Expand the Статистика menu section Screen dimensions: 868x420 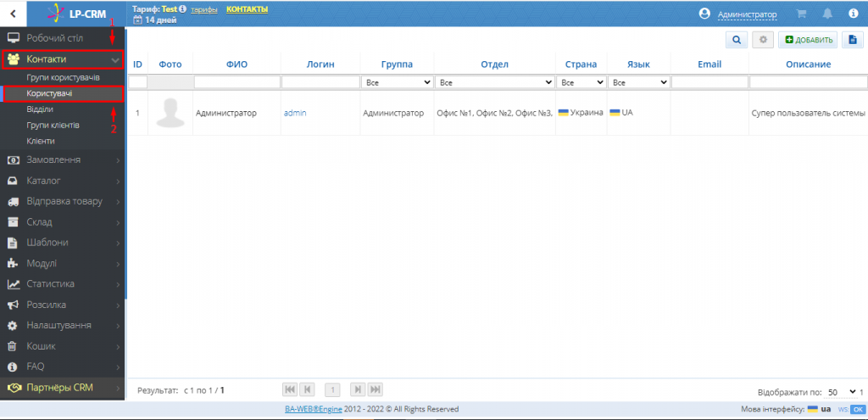(x=63, y=284)
